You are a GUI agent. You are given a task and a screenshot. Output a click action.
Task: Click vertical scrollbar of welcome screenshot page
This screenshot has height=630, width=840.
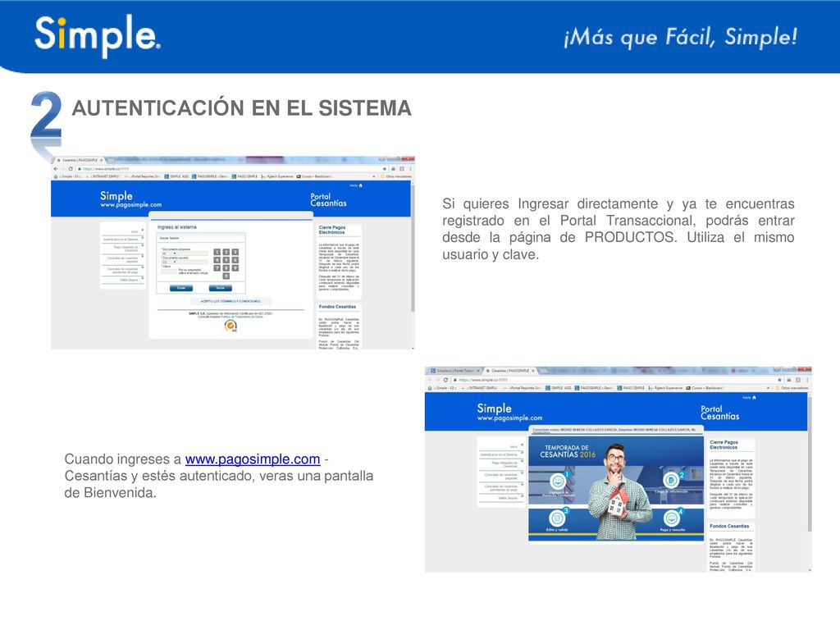point(809,466)
